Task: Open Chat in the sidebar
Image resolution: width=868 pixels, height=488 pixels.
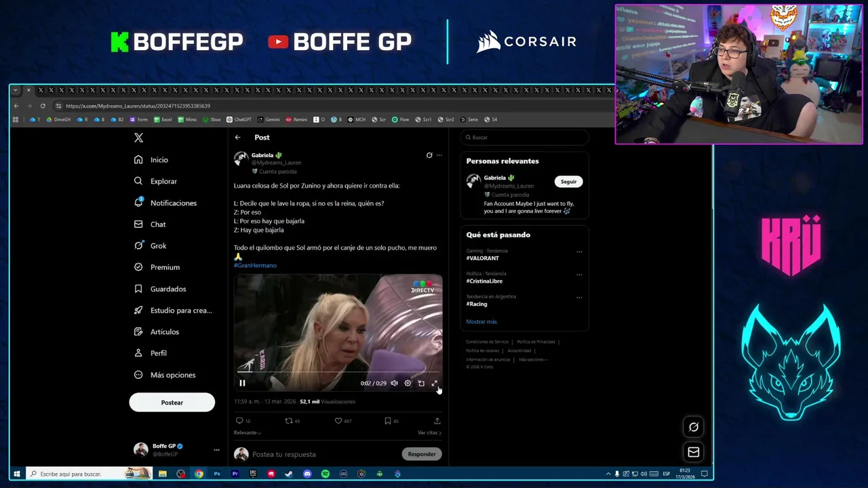Action: coord(150,224)
